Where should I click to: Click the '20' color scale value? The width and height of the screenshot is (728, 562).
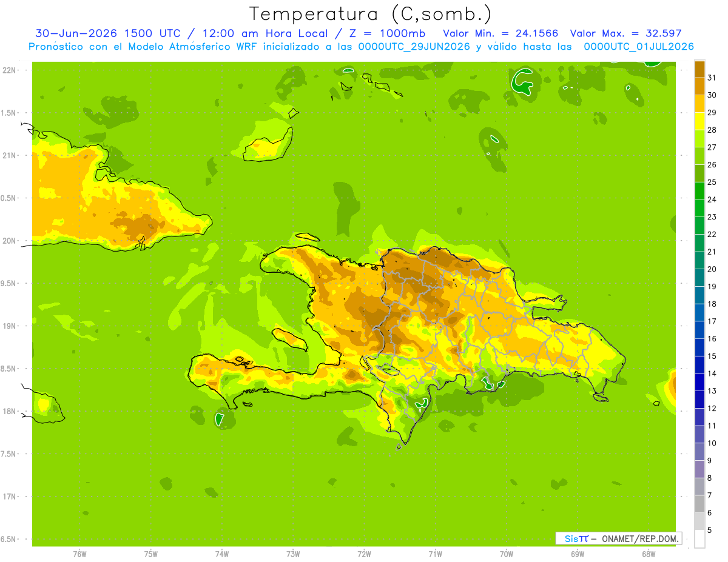[712, 269]
